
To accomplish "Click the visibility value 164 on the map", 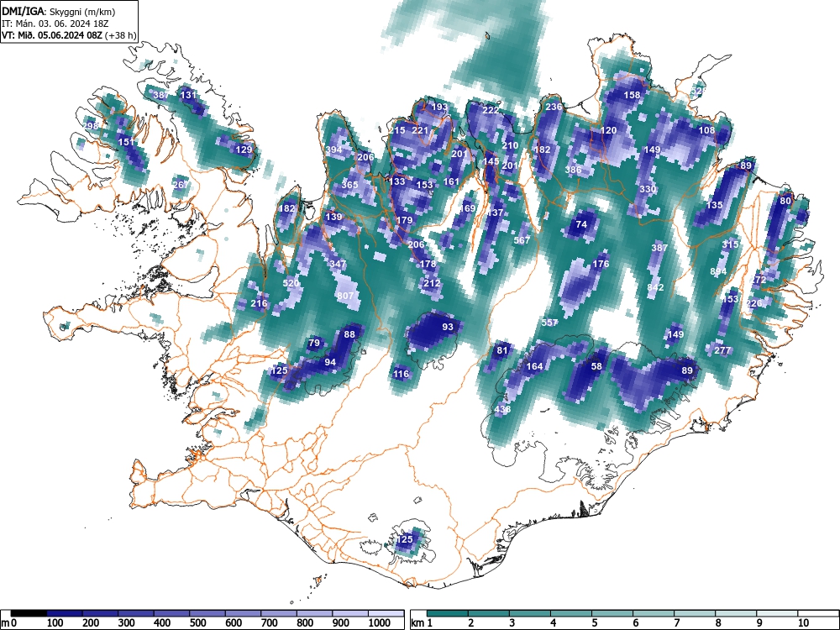I will [534, 366].
